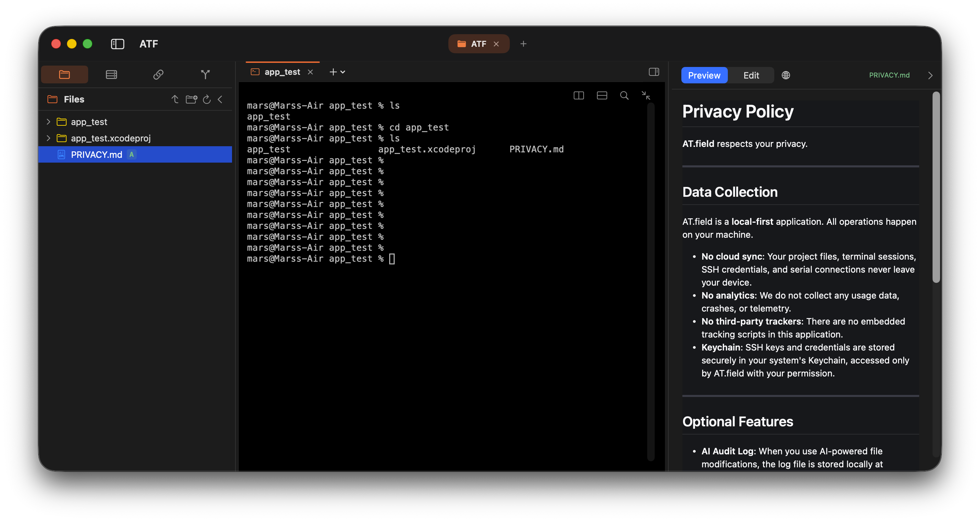Image resolution: width=980 pixels, height=522 pixels.
Task: Collapse the terminal pane with arrows icon
Action: click(x=645, y=96)
